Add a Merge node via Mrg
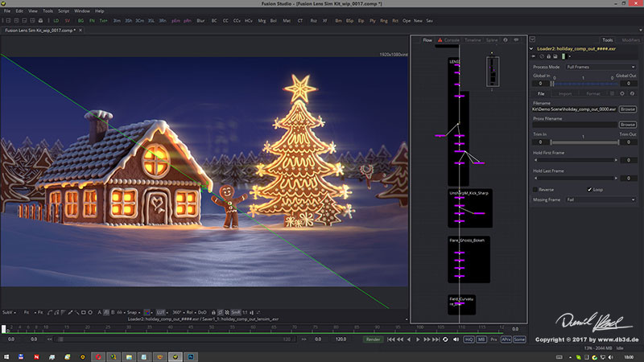Image resolution: width=644 pixels, height=362 pixels. [x=262, y=21]
